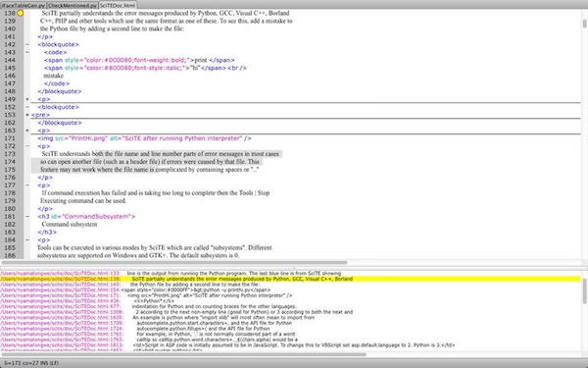Screen dimensions: 588x368
Task: Expand the folded p block at line 163
Action: [27, 131]
